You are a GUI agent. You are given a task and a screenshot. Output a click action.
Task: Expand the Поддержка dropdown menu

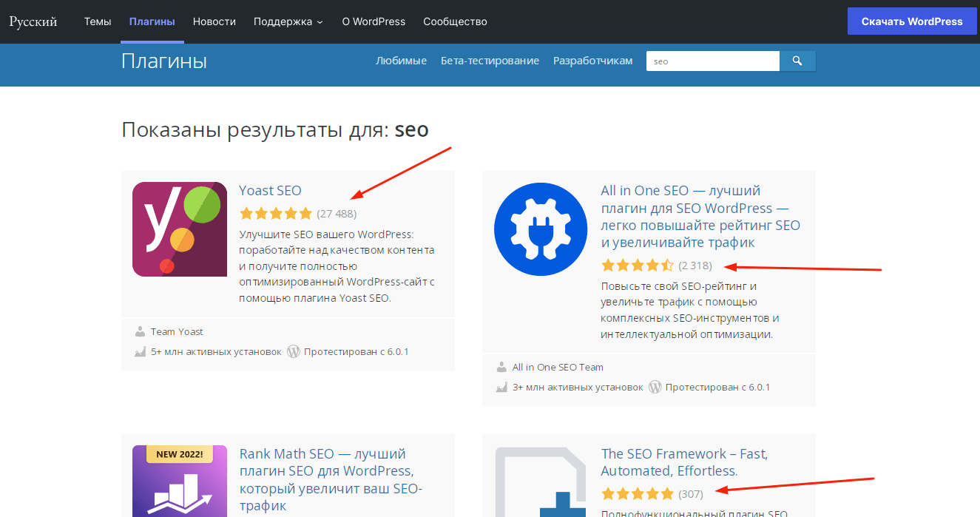click(288, 21)
